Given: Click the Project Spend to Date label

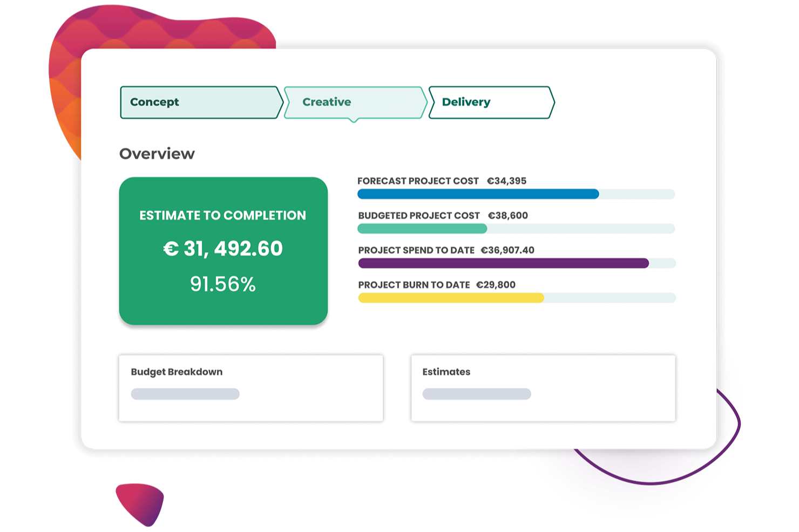Looking at the screenshot, I should [416, 250].
